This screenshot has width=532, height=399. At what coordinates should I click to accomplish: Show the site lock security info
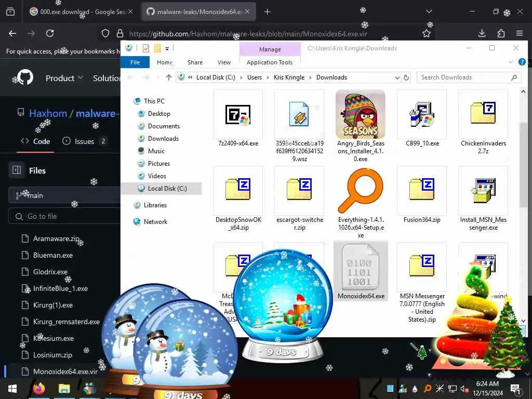click(120, 33)
